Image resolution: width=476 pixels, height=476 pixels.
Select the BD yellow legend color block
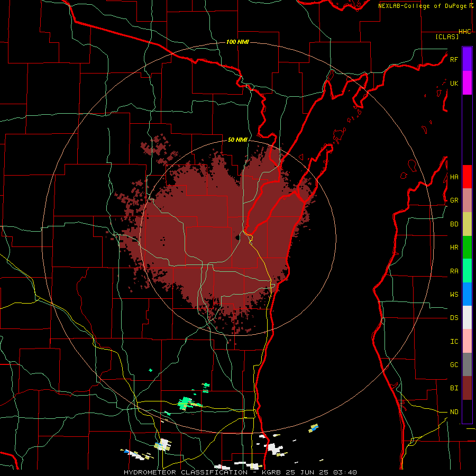pos(467,224)
